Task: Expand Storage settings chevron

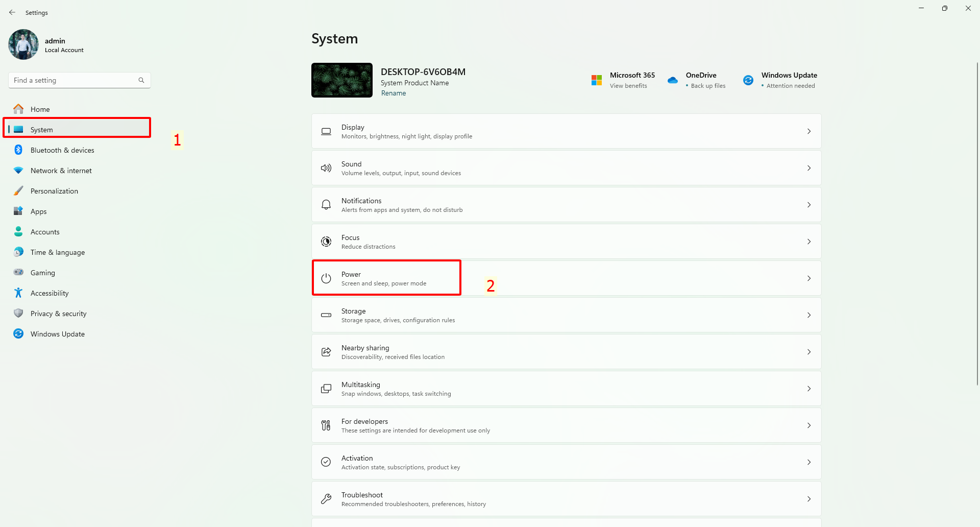Action: (809, 315)
